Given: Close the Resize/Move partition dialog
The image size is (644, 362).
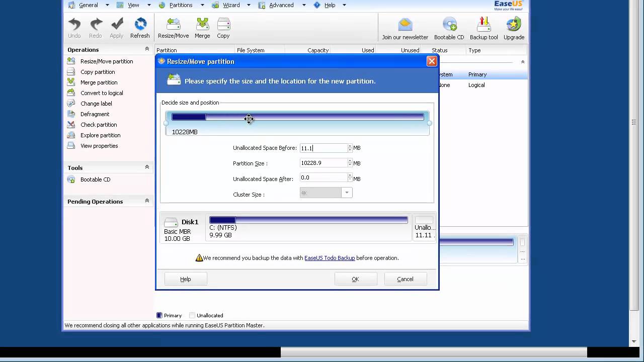Looking at the screenshot, I should pyautogui.click(x=432, y=61).
